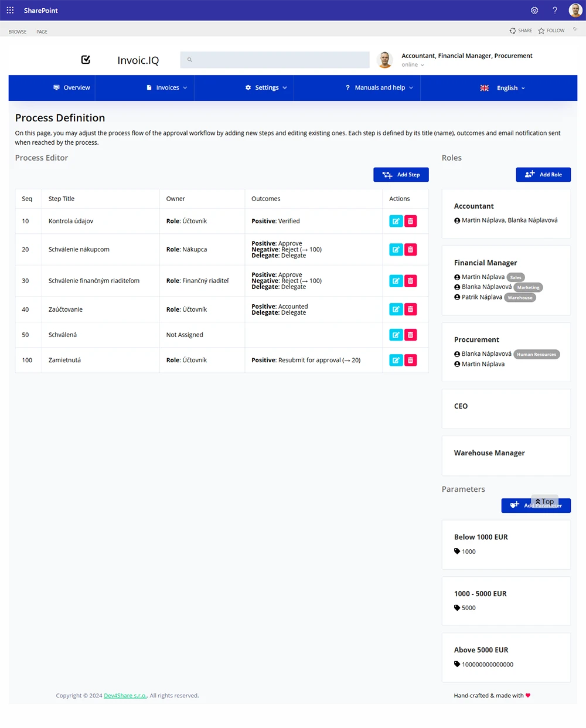This screenshot has height=728, width=586.
Task: Open SharePoint settings gear
Action: pos(534,10)
